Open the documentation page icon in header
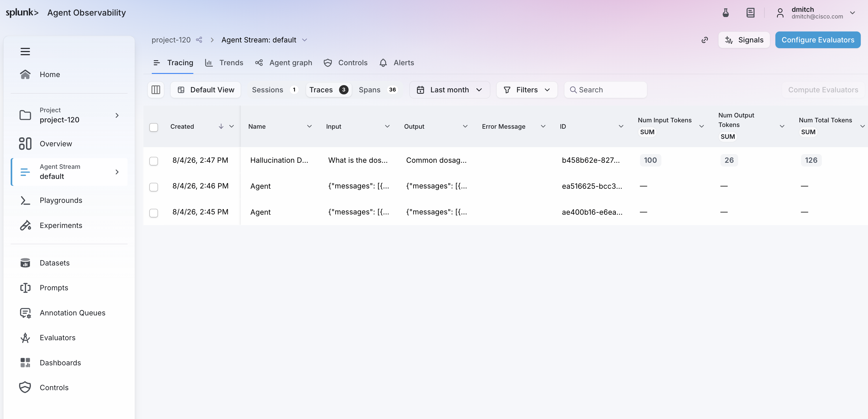868x419 pixels. [x=750, y=13]
